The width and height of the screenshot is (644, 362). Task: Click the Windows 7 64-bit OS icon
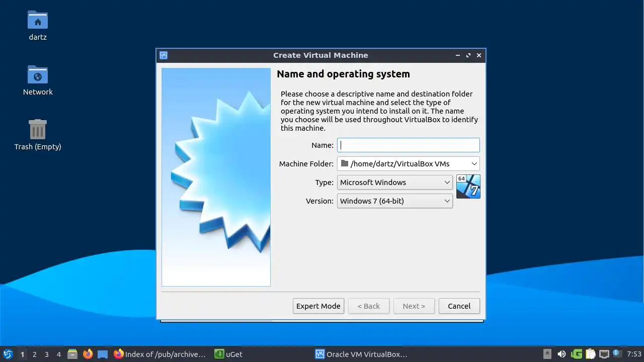click(468, 187)
